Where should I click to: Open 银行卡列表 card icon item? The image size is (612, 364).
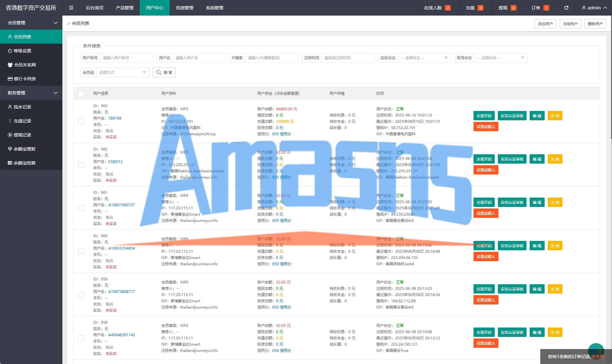25,79
